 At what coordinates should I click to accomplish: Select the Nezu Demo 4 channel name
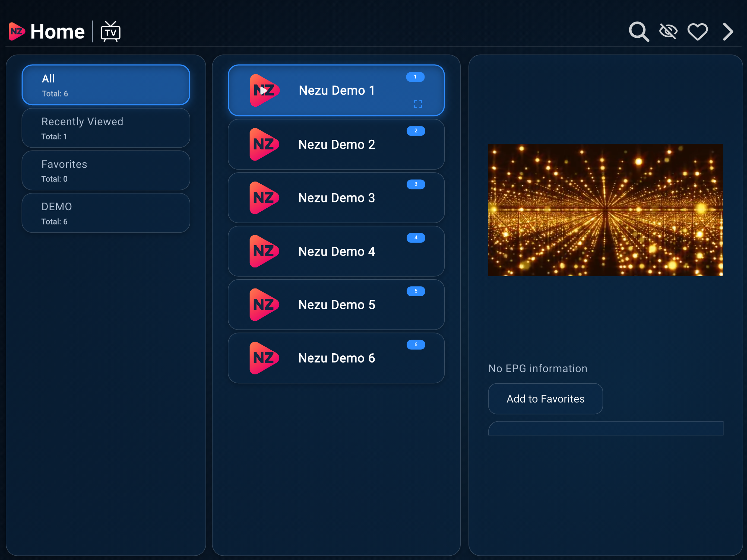337,252
